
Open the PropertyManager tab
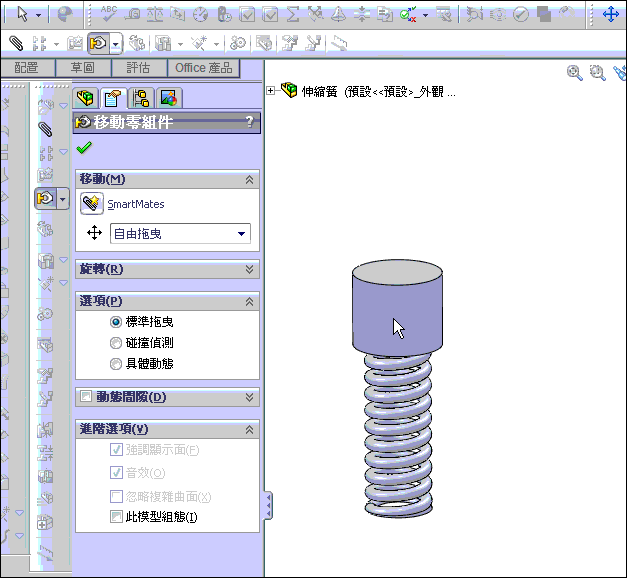pos(113,98)
